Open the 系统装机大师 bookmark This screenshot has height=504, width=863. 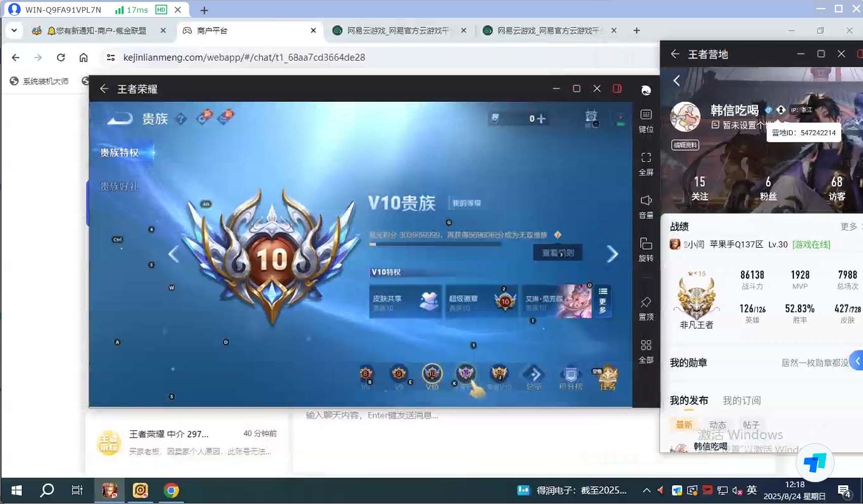pos(40,81)
